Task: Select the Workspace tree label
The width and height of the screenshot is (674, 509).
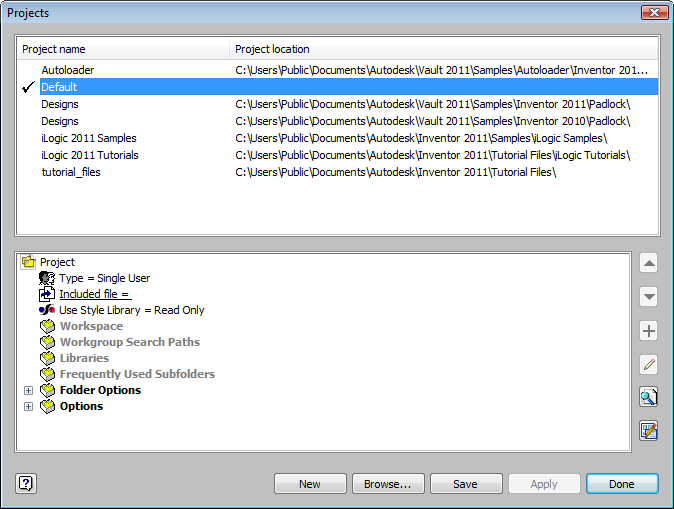Action: (92, 326)
